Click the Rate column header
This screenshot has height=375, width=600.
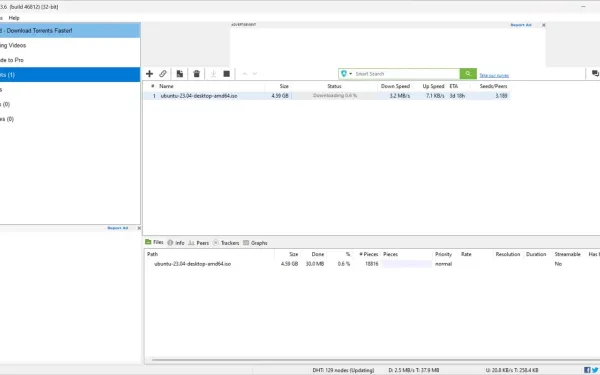[466, 254]
